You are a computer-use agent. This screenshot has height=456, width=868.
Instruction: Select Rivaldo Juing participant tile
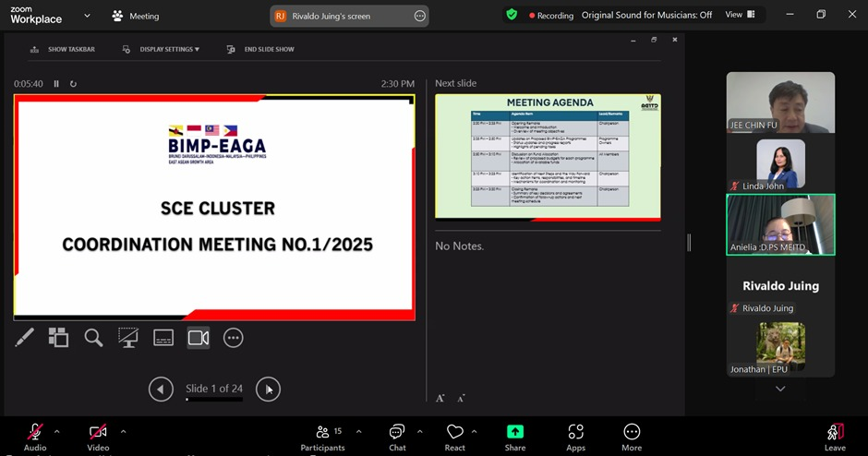[780, 286]
